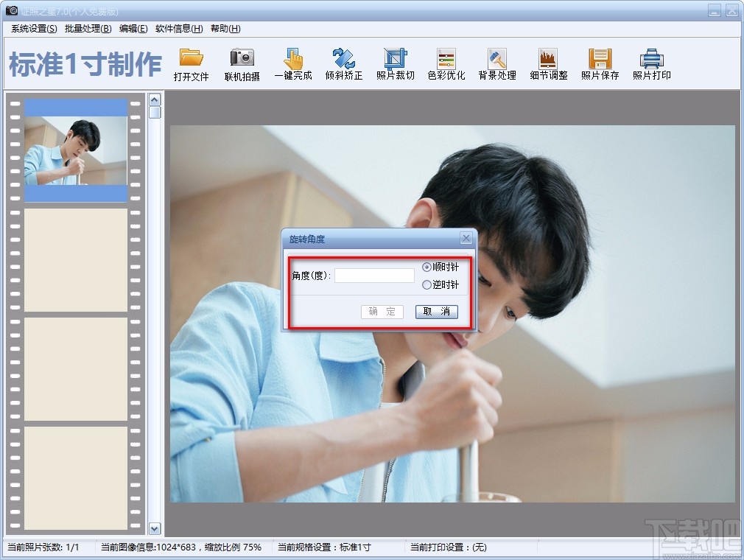This screenshot has height=560, width=744.
Task: Click the 角度(度) angle input field
Action: pyautogui.click(x=374, y=276)
